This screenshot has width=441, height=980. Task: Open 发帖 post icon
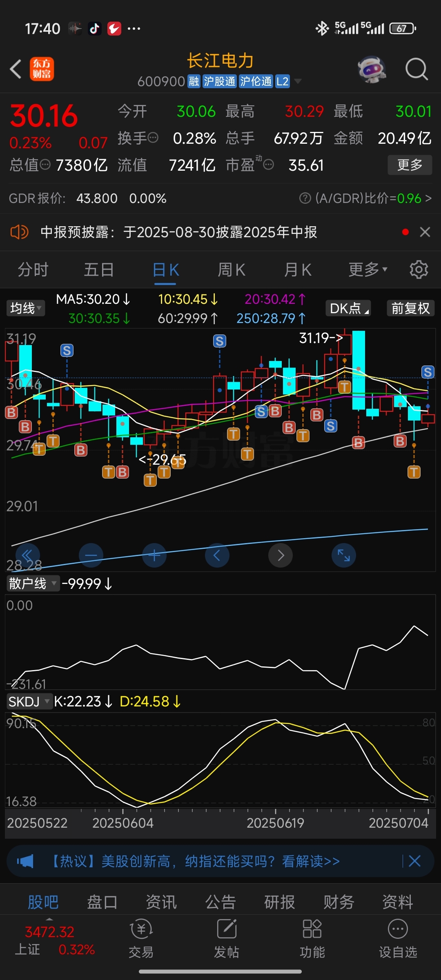[x=227, y=939]
